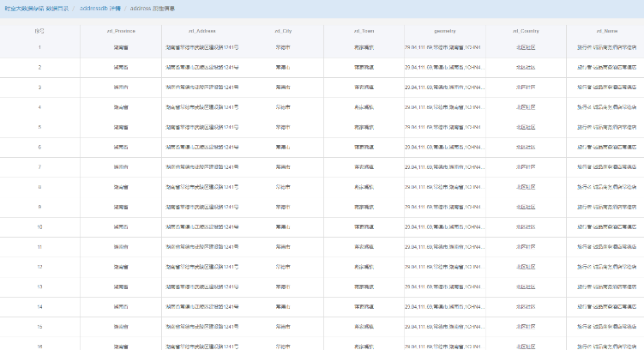The height and width of the screenshot is (350, 644).
Task: Click the geometry cell in row 2
Action: [444, 68]
